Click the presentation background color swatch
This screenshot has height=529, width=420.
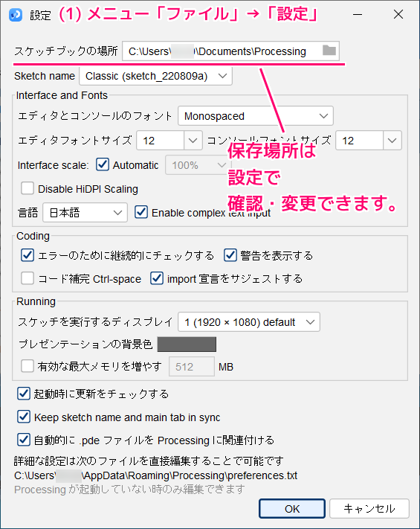tap(187, 344)
